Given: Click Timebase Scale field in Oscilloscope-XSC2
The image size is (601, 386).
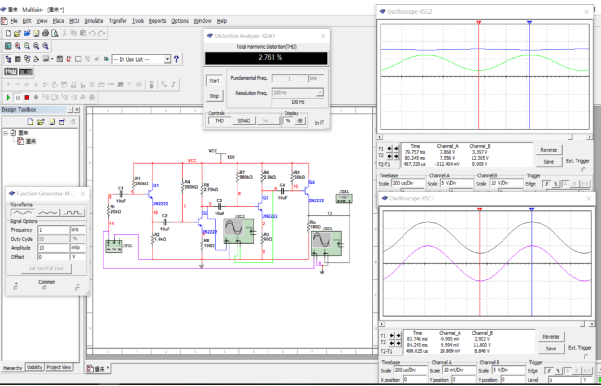Looking at the screenshot, I should coord(408,183).
